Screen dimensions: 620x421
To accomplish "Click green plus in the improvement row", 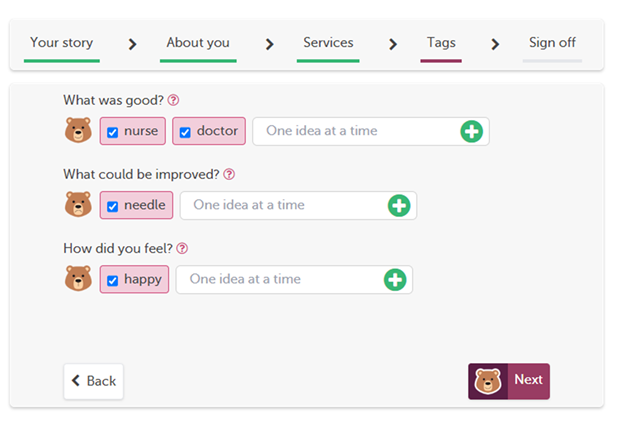I will [398, 205].
